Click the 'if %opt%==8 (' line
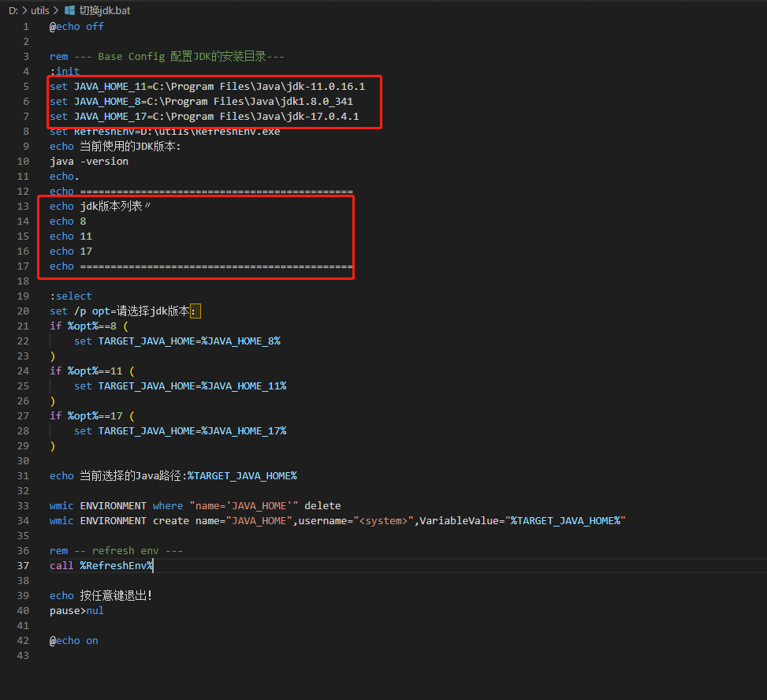Image resolution: width=767 pixels, height=700 pixels. point(89,326)
